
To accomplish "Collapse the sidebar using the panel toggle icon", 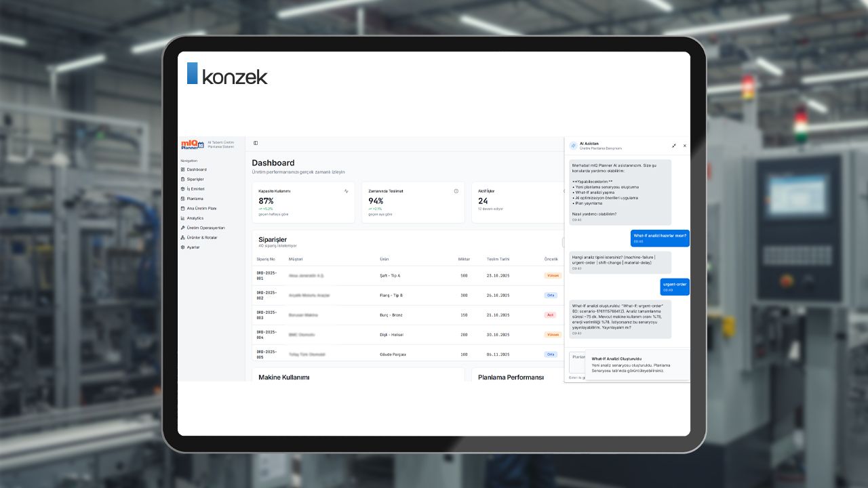I will (256, 143).
